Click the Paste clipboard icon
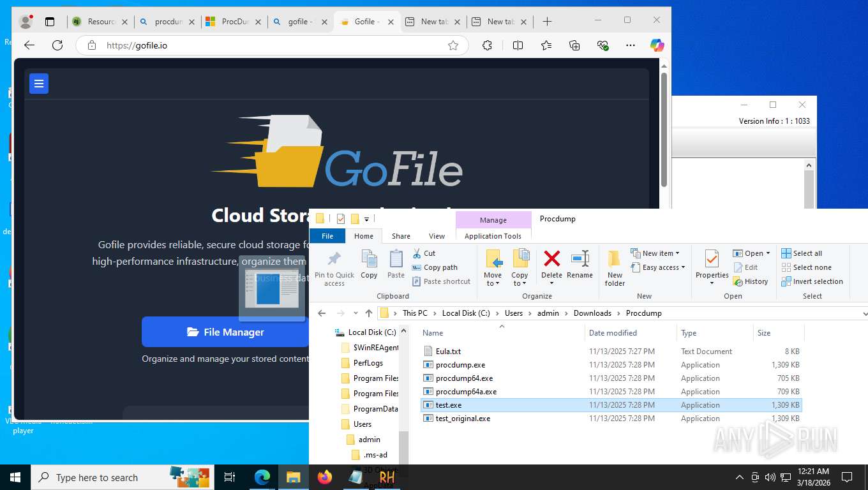Viewport: 868px width, 490px height. tap(396, 259)
